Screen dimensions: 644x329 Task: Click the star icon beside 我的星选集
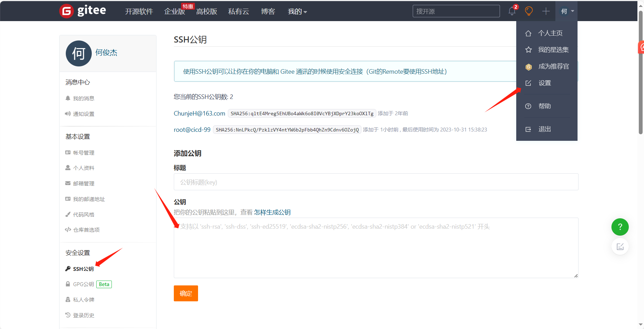point(528,50)
